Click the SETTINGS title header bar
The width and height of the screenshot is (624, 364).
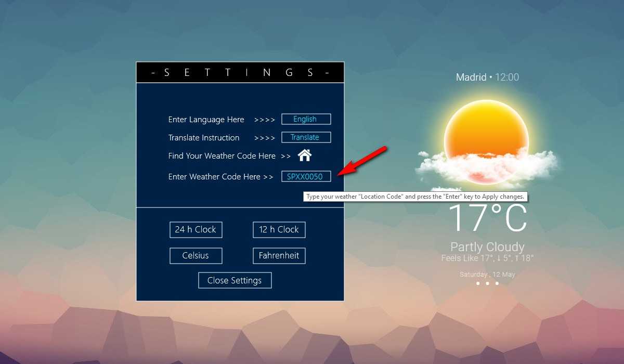tap(240, 73)
